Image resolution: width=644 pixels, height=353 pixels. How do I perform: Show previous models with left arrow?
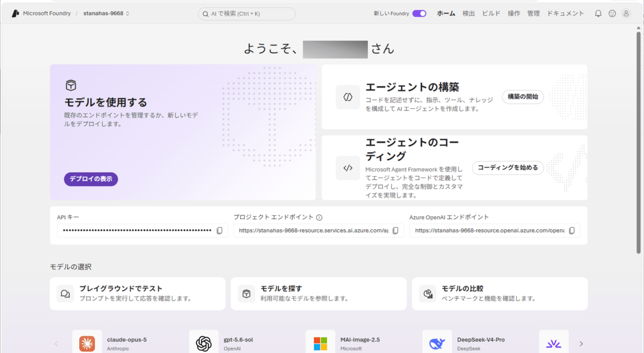click(56, 344)
